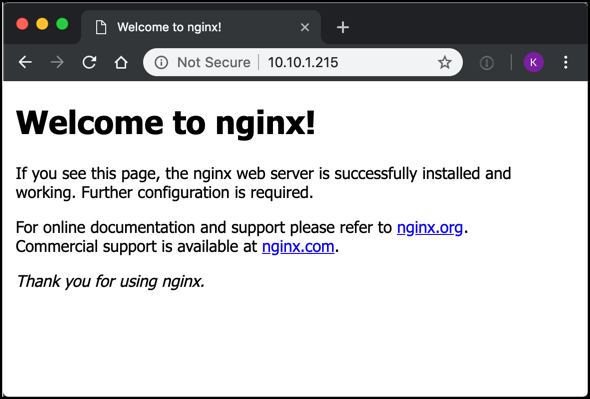Open the purple K profile avatar
The width and height of the screenshot is (590, 399).
pos(534,62)
